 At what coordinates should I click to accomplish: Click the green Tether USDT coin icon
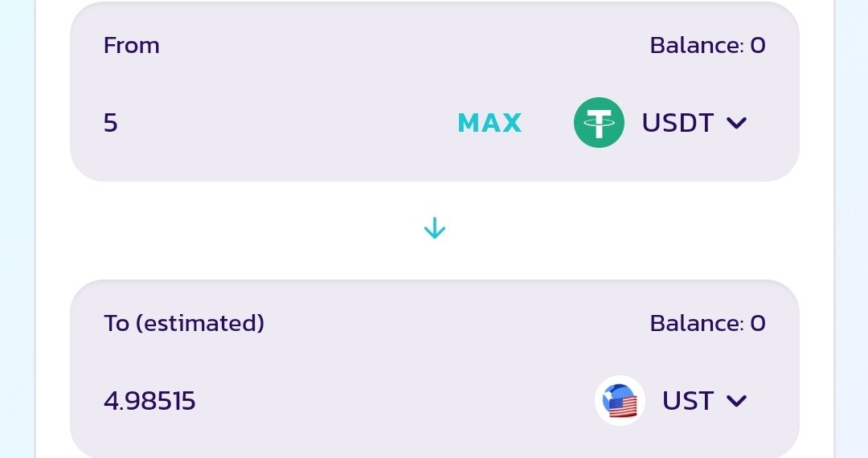click(599, 122)
